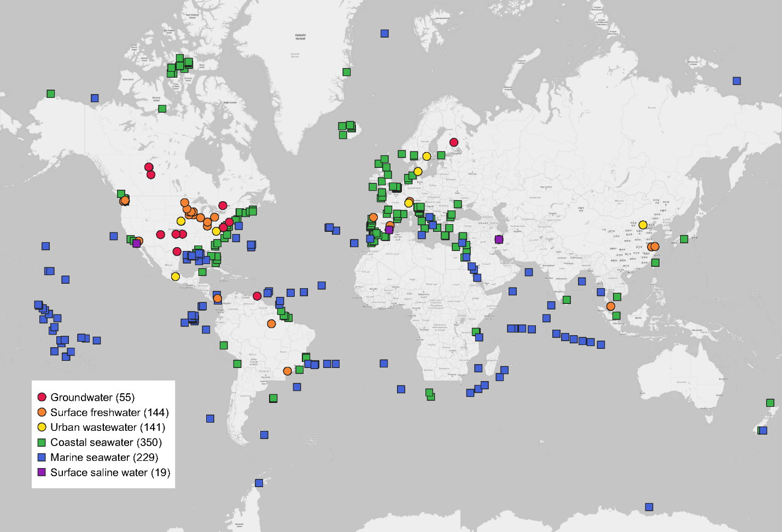
Task: Click the purple saline water marker in Iran
Action: 499,239
